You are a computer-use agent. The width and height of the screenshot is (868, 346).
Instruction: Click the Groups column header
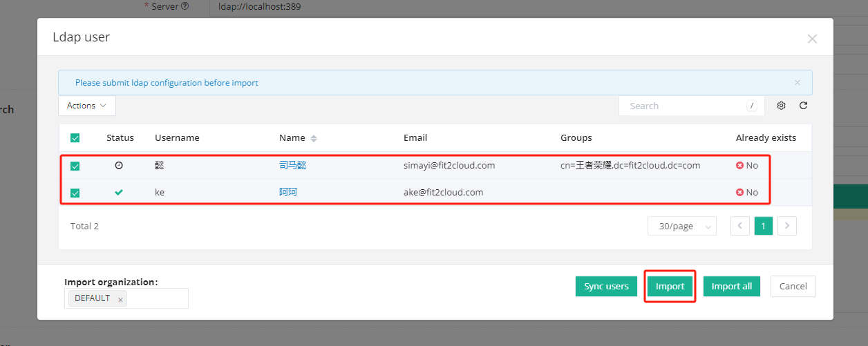576,138
